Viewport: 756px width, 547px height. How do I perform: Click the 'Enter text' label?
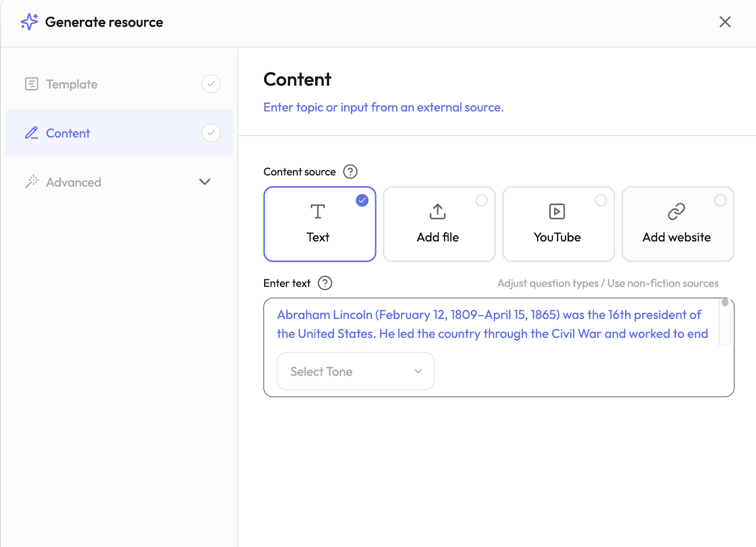[287, 283]
